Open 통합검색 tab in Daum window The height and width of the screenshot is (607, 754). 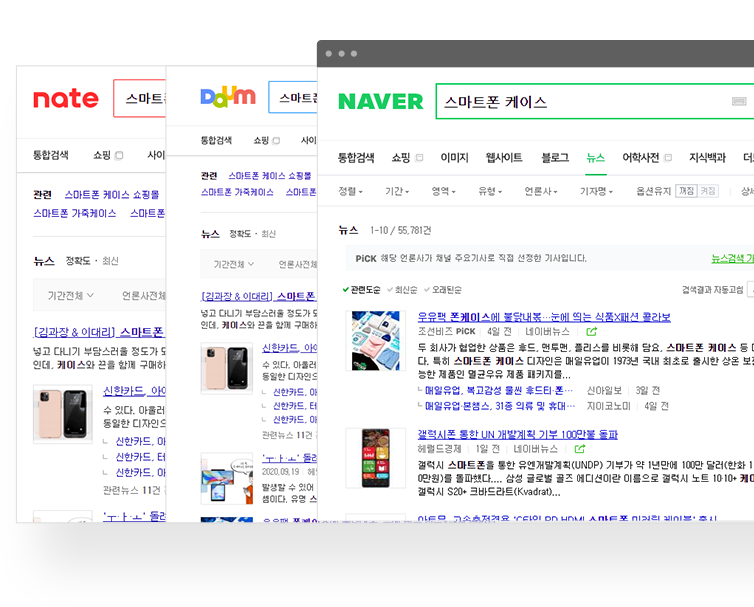tap(216, 140)
